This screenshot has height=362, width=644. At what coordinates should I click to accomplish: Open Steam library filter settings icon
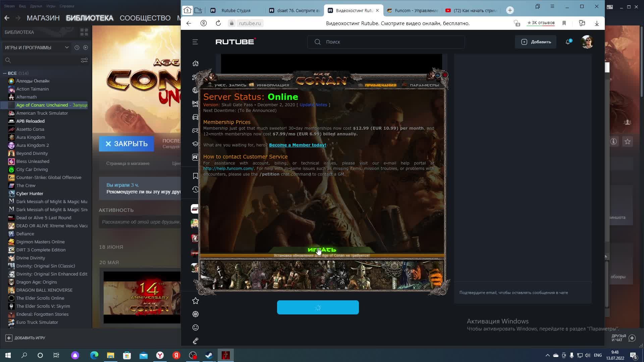84,60
